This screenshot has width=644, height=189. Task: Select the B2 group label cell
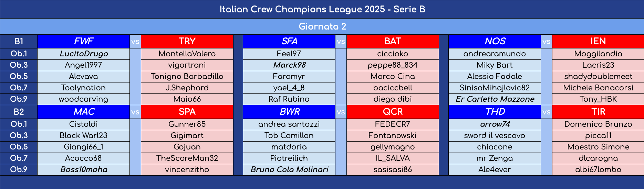coord(19,112)
